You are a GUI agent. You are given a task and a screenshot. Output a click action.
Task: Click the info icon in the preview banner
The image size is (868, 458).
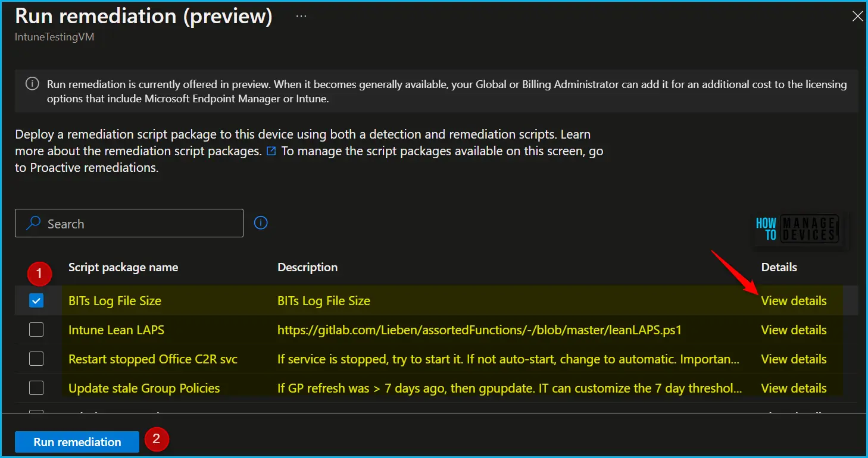32,84
